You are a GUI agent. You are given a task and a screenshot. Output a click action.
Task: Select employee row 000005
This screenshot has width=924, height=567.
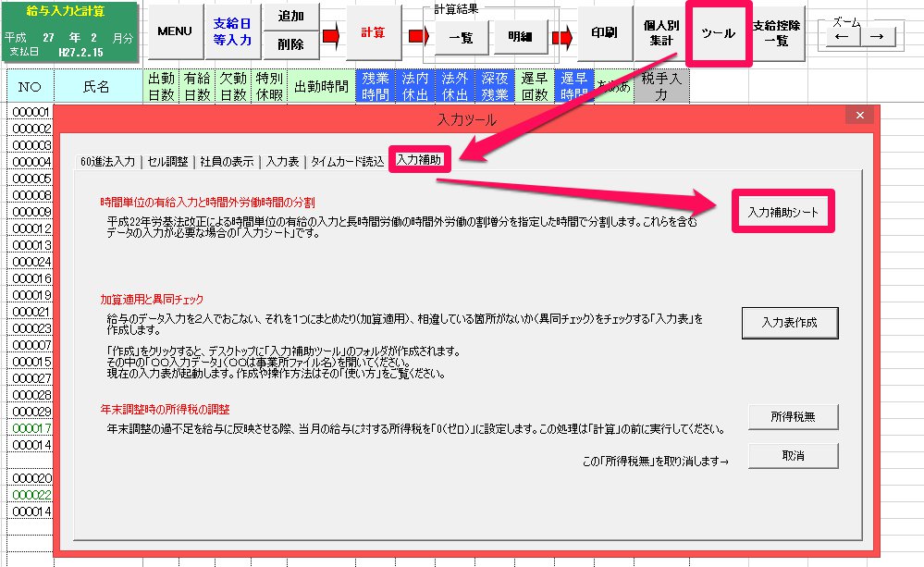pos(31,179)
